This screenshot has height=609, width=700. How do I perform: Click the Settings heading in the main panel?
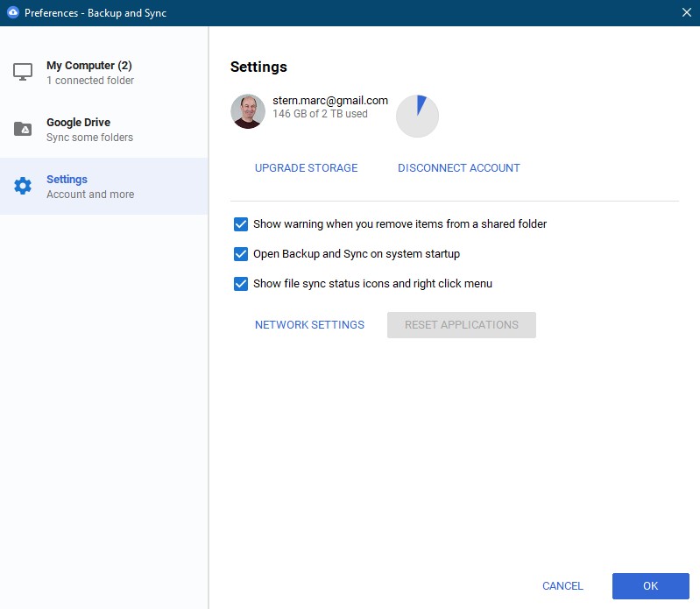pos(258,67)
